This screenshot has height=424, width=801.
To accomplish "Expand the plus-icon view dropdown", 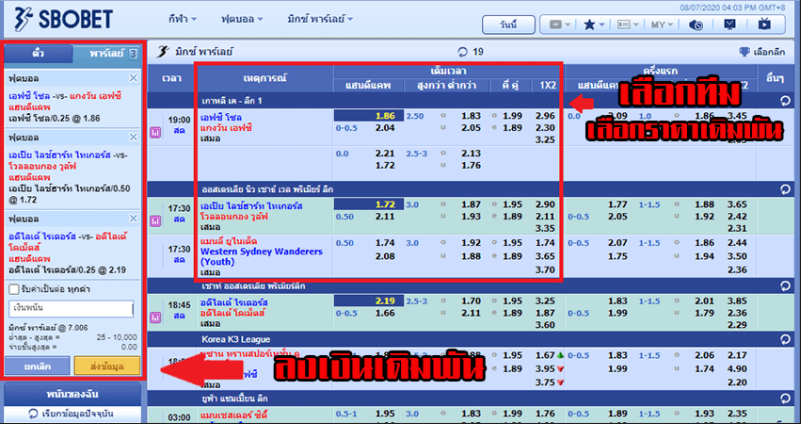I will click(x=560, y=25).
